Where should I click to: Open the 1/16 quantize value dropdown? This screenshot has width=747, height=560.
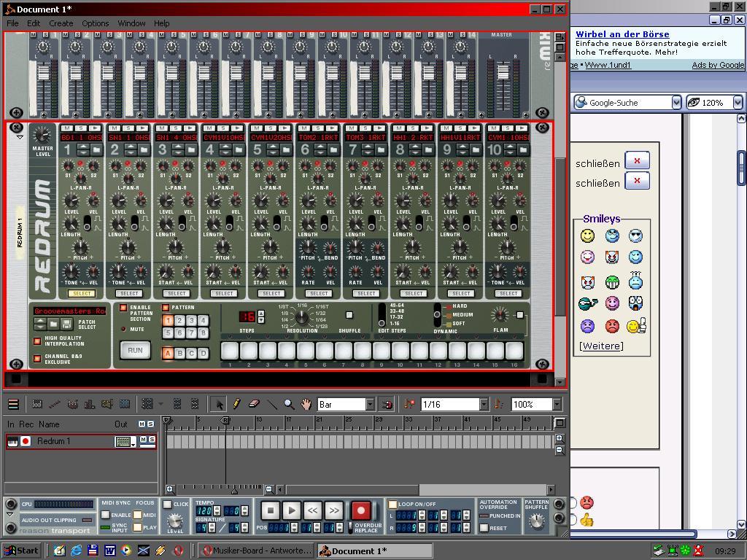[x=484, y=404]
